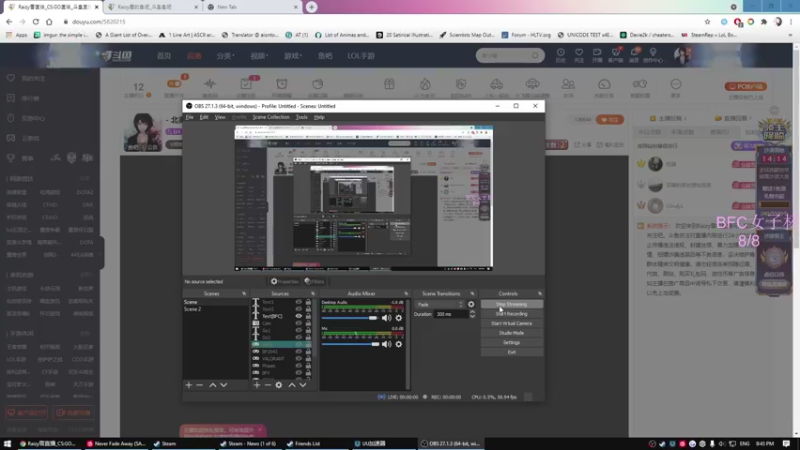
Task: Mute the Mic channel speaker icon
Action: click(386, 344)
